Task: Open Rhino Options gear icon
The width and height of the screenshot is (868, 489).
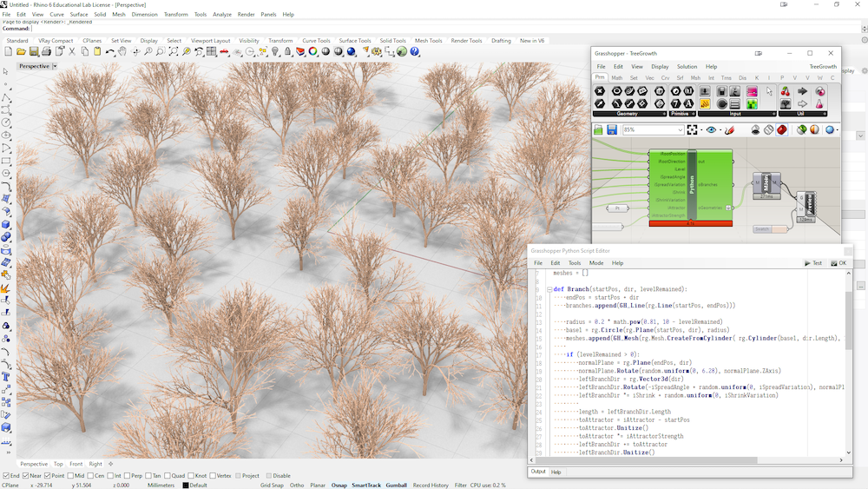Action: pos(377,51)
